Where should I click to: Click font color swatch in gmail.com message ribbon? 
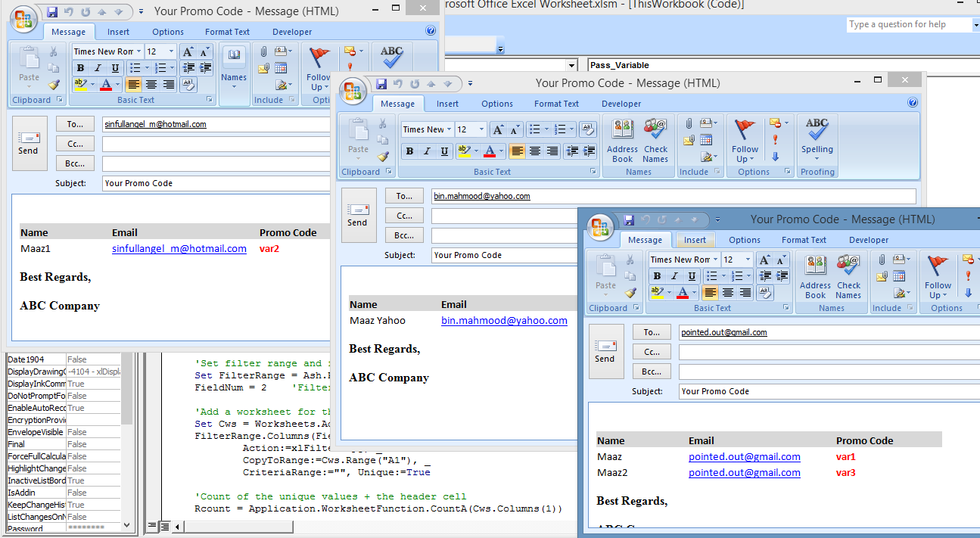click(683, 292)
